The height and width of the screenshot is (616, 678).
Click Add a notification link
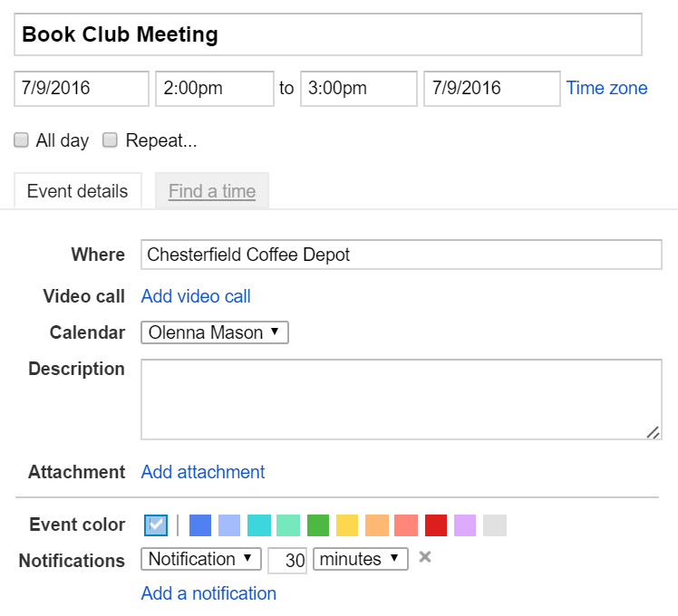(208, 593)
